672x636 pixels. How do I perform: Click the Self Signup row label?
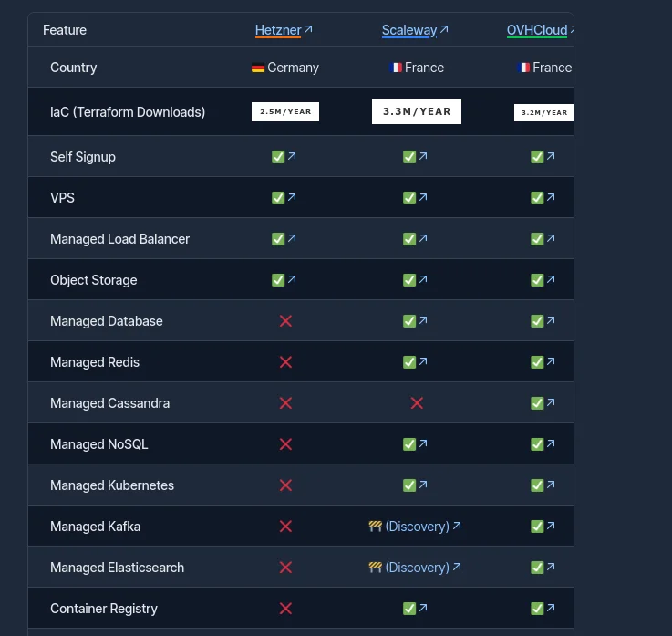83,157
